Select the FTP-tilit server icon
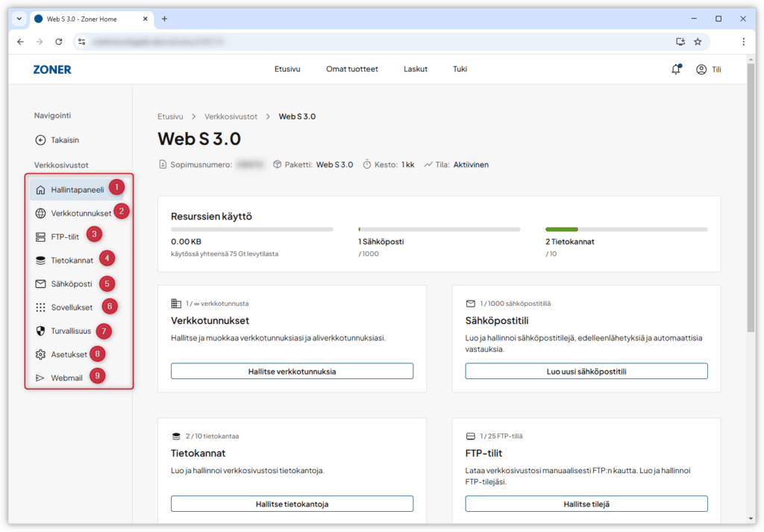 [41, 237]
